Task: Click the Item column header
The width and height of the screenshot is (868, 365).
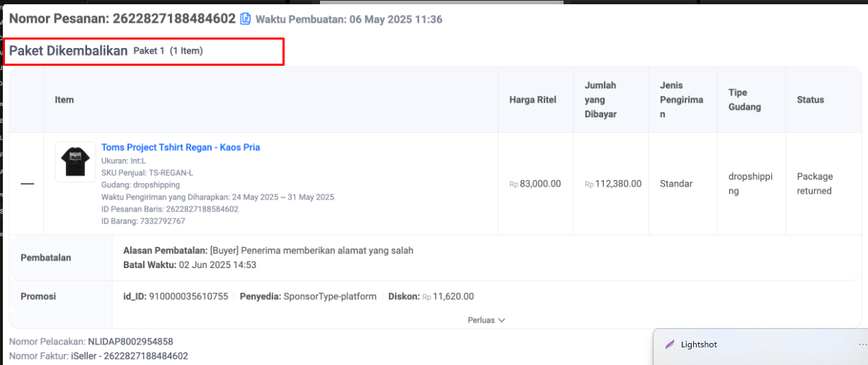Action: 64,100
